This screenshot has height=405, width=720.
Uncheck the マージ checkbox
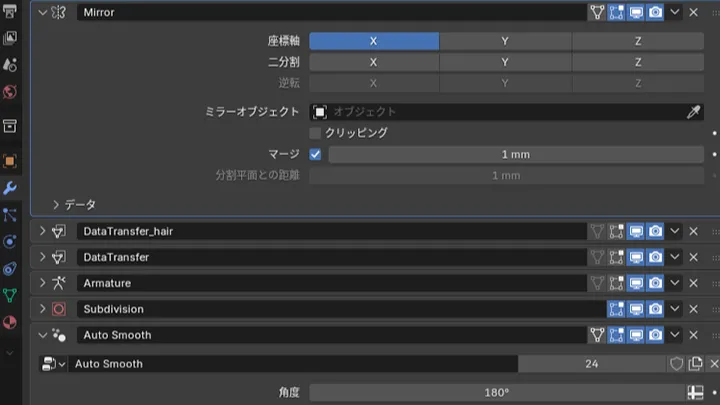315,154
